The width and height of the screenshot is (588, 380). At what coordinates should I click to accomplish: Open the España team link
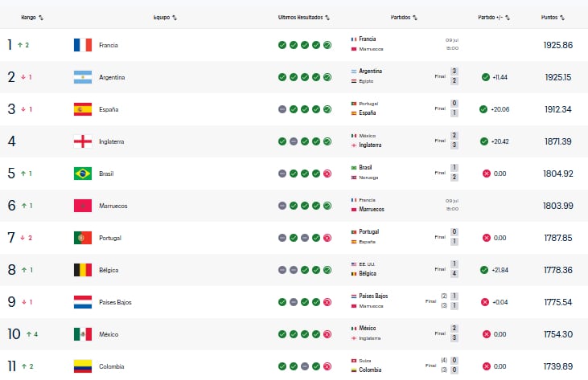[x=109, y=109]
